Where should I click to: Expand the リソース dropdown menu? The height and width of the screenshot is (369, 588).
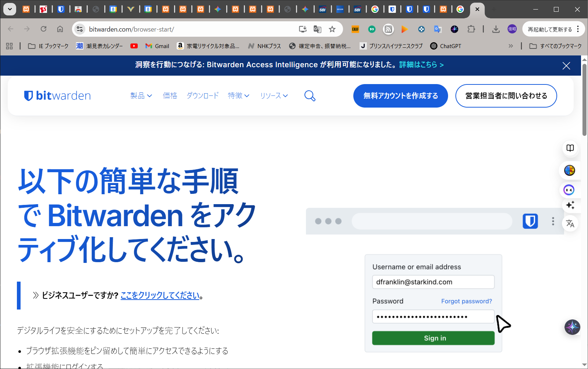pos(274,96)
